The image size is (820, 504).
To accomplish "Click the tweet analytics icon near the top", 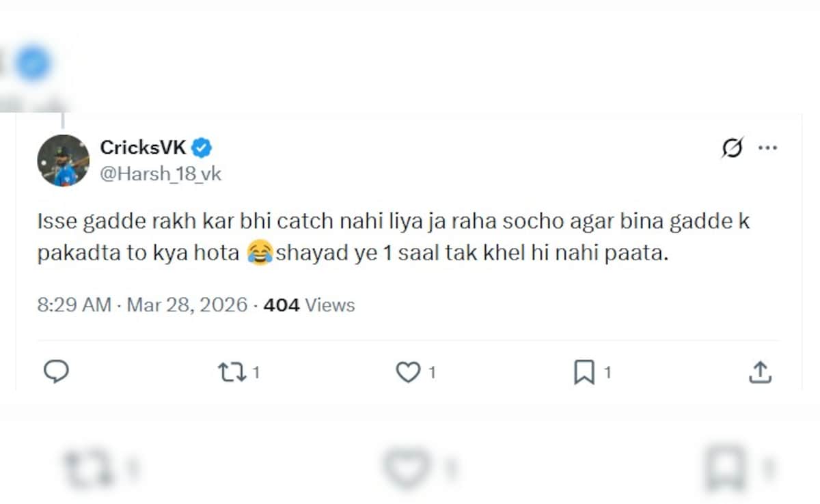I will click(731, 146).
